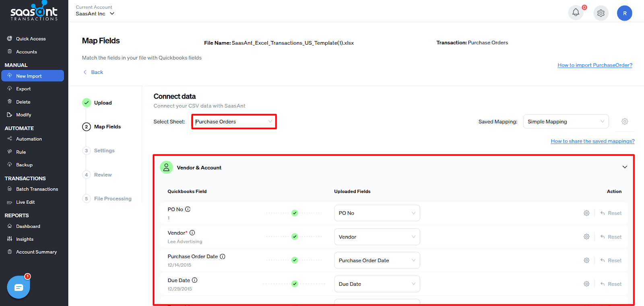Open the PO No uploaded field dropdown

pos(377,213)
